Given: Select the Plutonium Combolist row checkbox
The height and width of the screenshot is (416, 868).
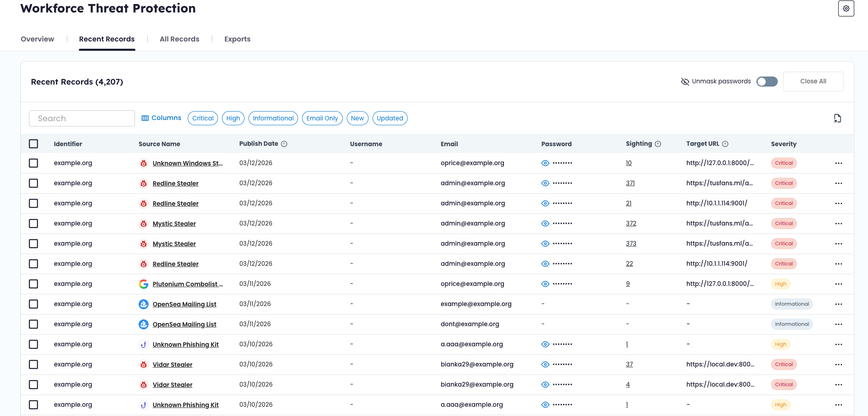Looking at the screenshot, I should point(33,284).
